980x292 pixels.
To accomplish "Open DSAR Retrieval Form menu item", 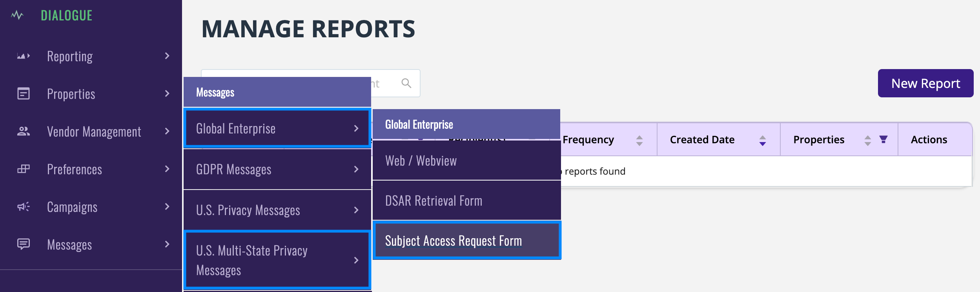I will click(434, 201).
